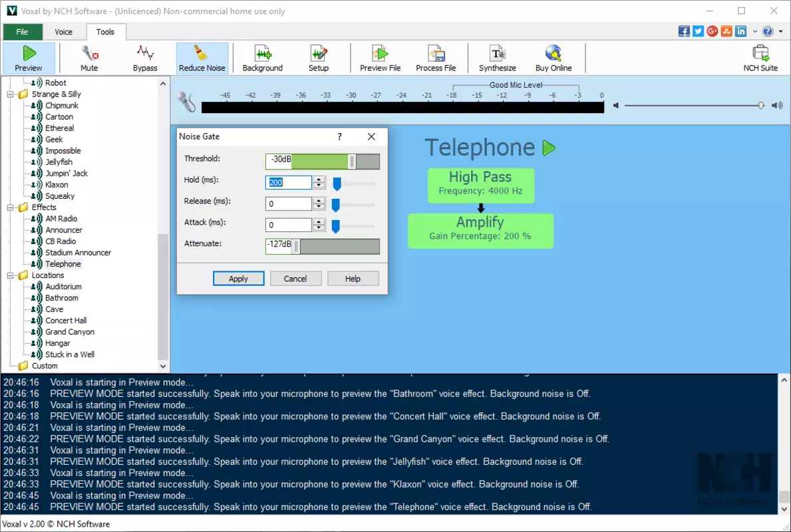The image size is (791, 532).
Task: Click the Attack slider thumb
Action: point(335,226)
